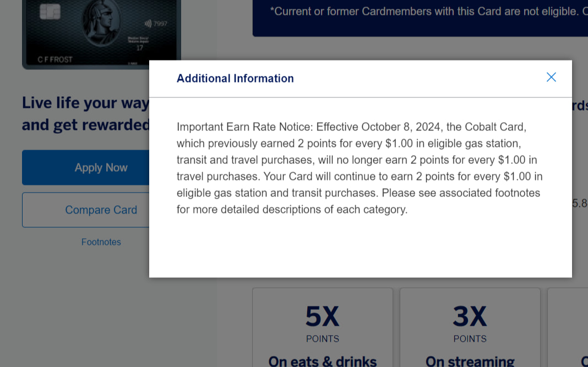Close the Additional Information dialog
The width and height of the screenshot is (588, 367).
[551, 77]
